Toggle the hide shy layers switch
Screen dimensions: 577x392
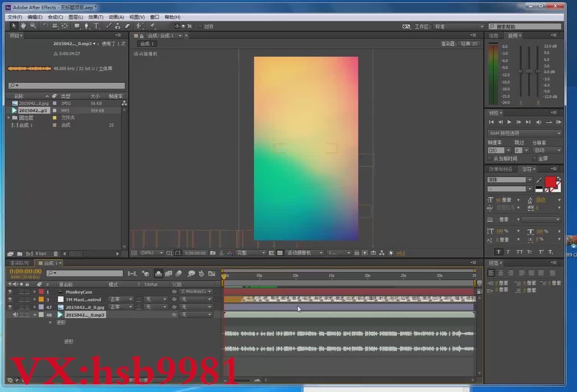159,273
